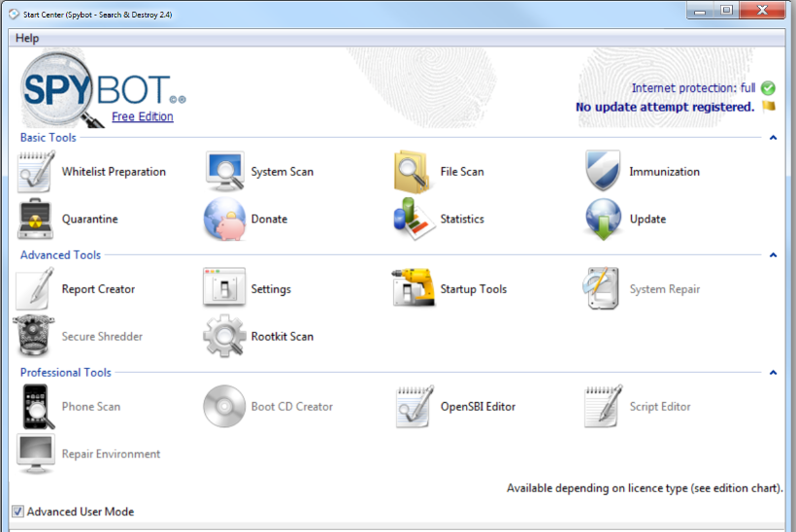
Task: Open the OpenSBI Editor notepad icon
Action: point(415,406)
